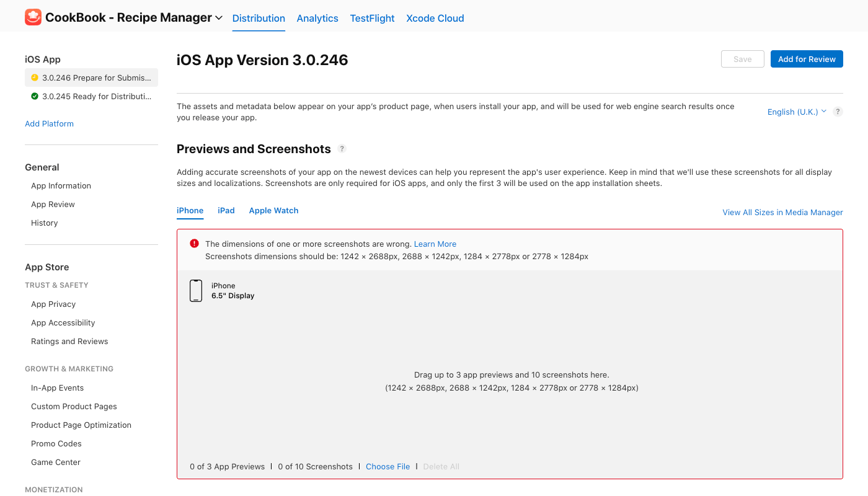This screenshot has height=496, width=868.
Task: Click the help icon next to English (U.K.)
Action: coord(838,112)
